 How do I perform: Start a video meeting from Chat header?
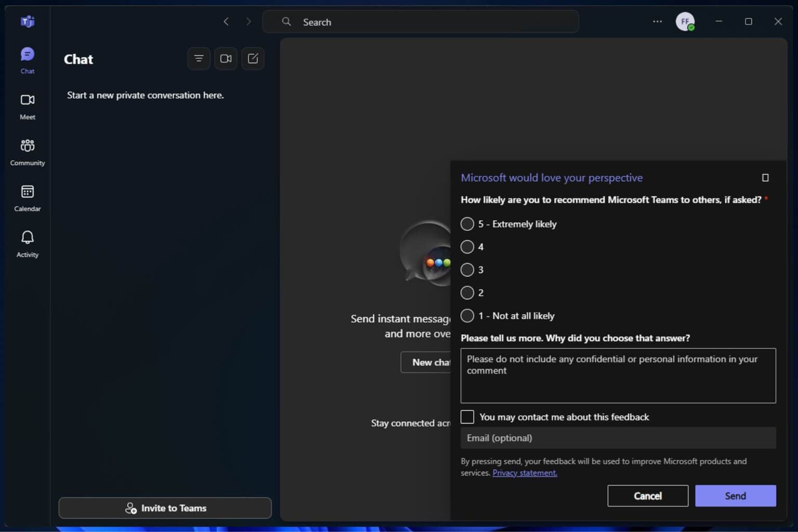pyautogui.click(x=226, y=58)
